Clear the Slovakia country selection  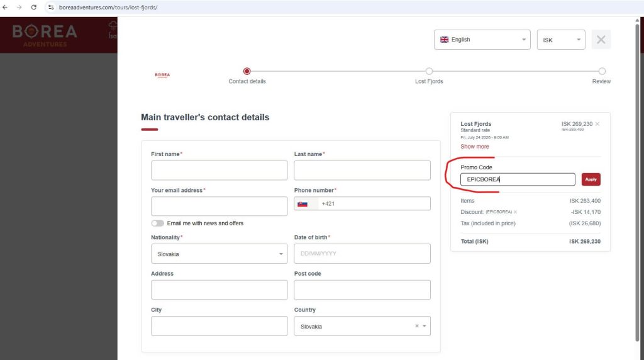[x=417, y=326]
